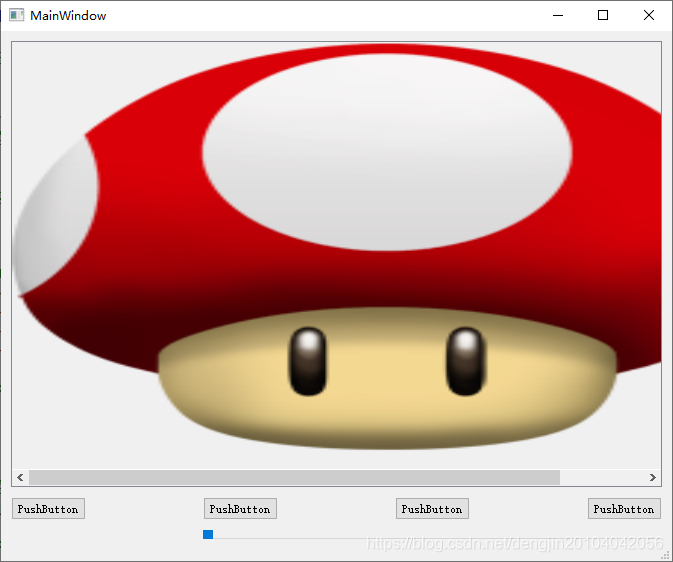
Task: Click the rightmost PushButton
Action: coord(624,509)
